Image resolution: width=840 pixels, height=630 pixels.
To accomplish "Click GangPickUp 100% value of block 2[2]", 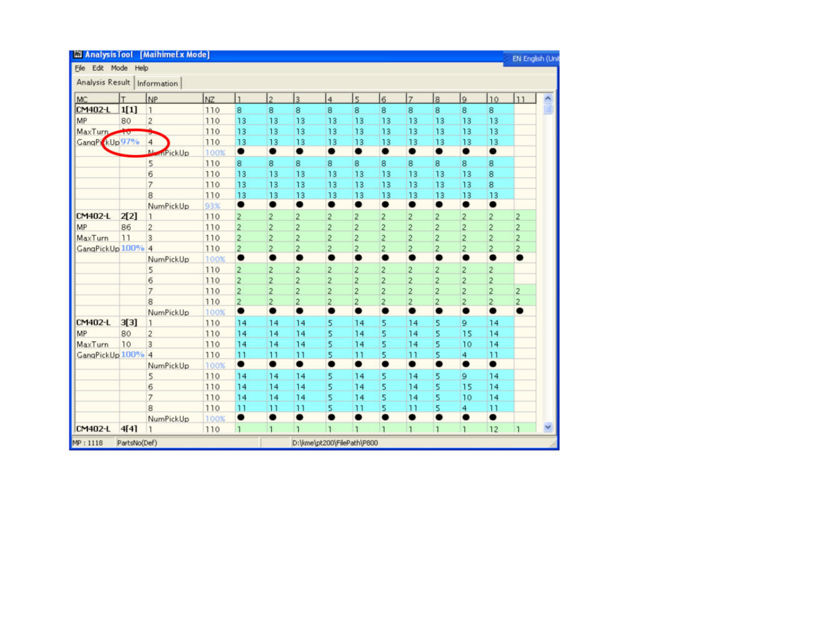I will coord(132,248).
